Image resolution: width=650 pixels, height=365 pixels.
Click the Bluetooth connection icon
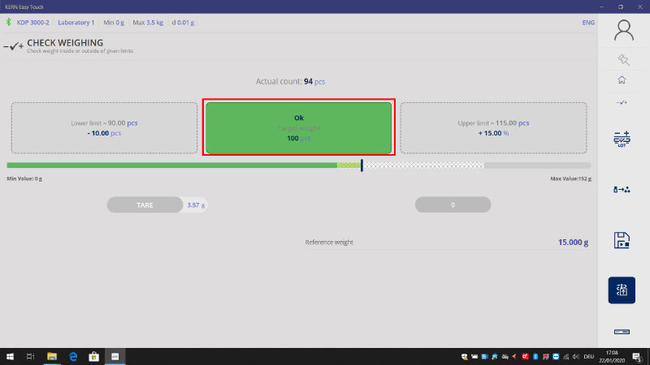[x=8, y=22]
